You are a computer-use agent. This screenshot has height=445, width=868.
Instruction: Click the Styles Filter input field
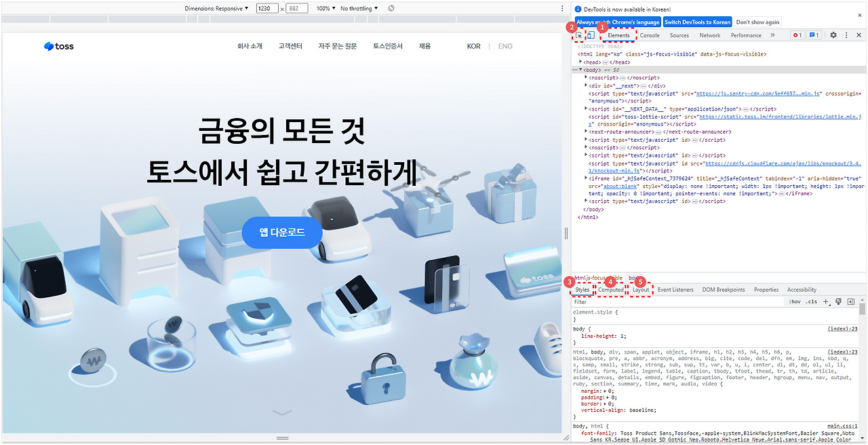point(678,302)
